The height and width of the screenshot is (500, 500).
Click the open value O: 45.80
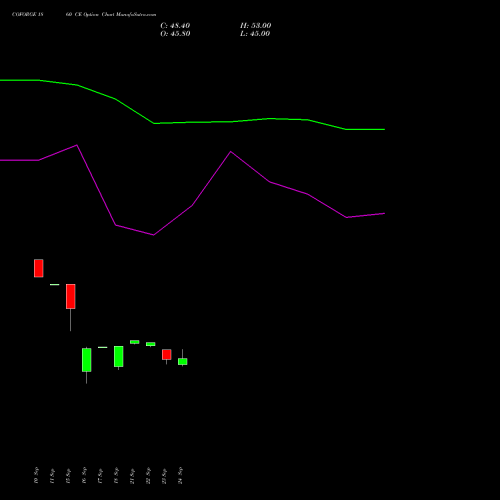175,34
